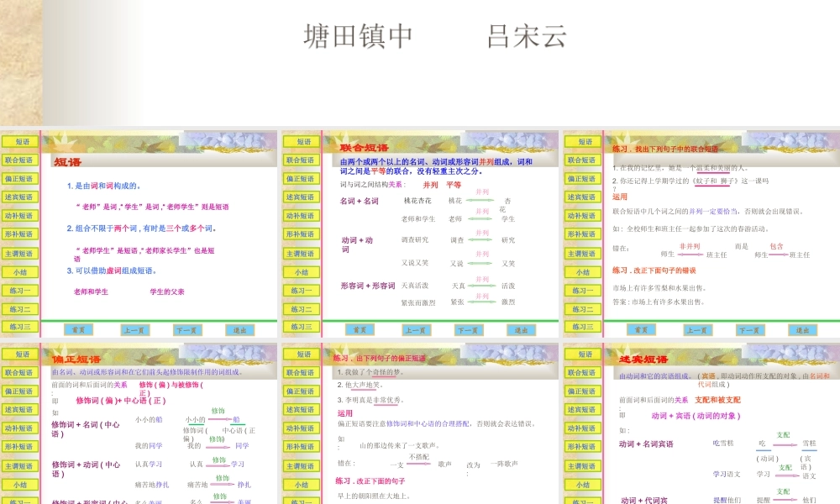Click 小结 sidebar button on the 短语 slide

[x=20, y=272]
